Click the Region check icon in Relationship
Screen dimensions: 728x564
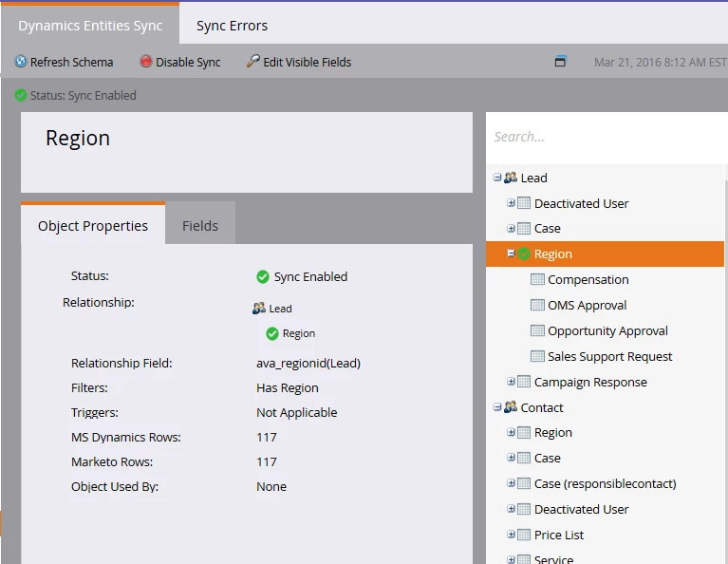pos(272,333)
